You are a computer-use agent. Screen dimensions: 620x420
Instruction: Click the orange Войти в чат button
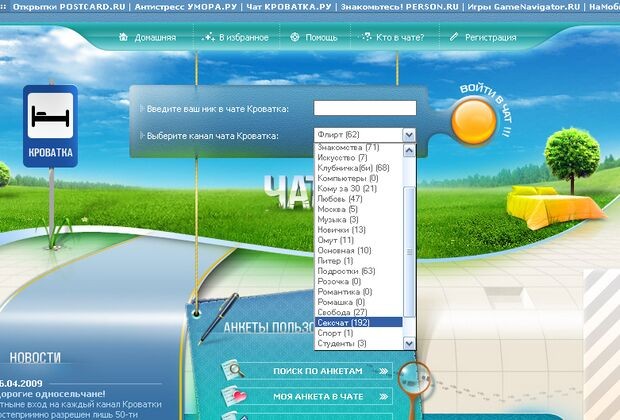474,121
